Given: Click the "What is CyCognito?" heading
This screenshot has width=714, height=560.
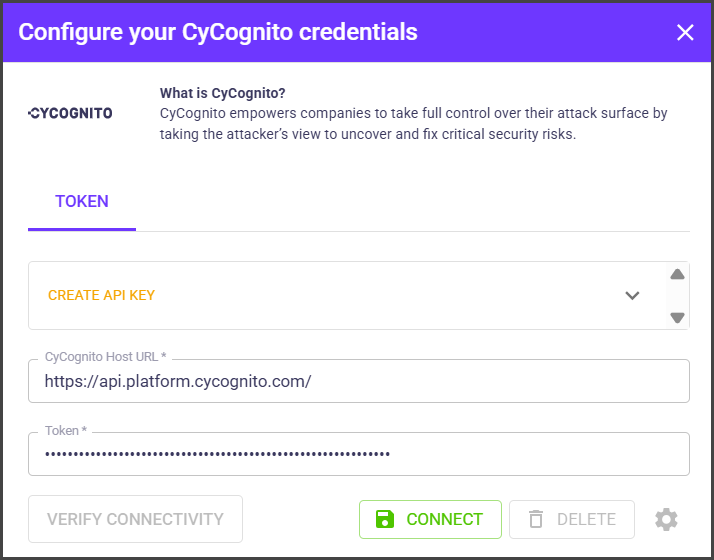Looking at the screenshot, I should (222, 93).
